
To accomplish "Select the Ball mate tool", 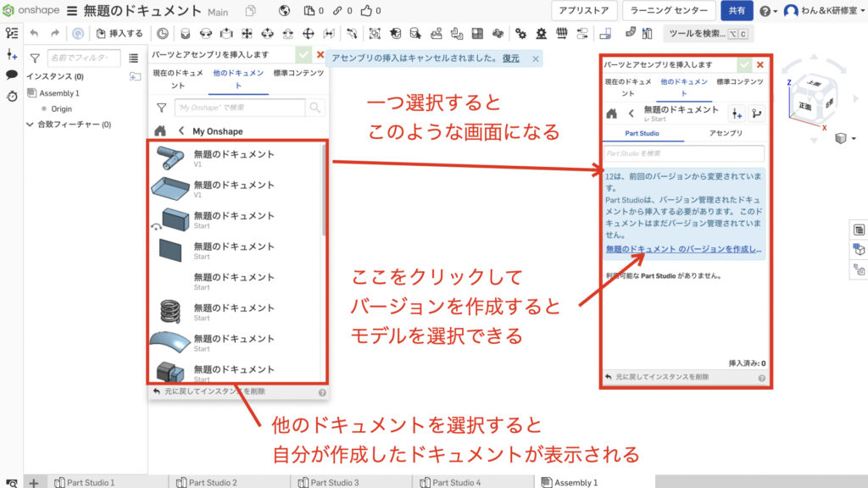I will pyautogui.click(x=309, y=34).
